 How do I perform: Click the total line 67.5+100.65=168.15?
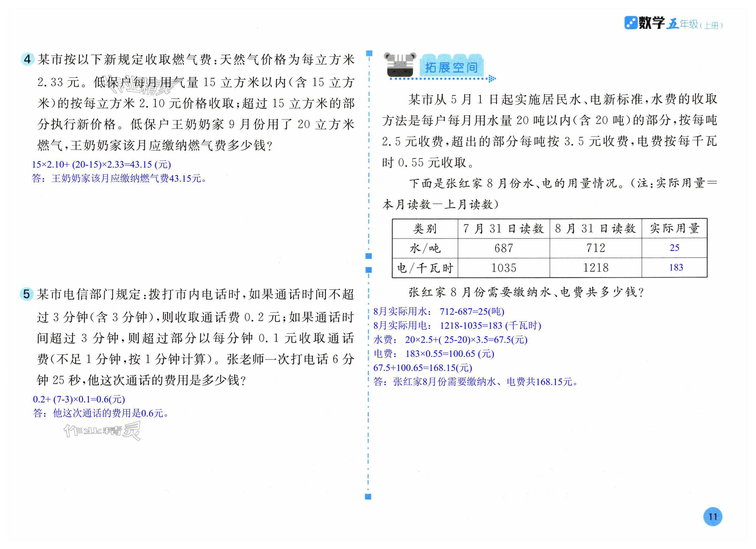423,368
